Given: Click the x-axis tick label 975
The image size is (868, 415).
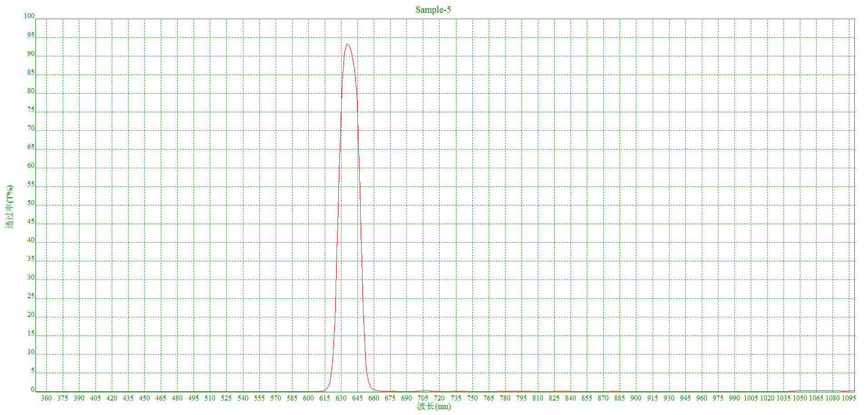Looking at the screenshot, I should point(718,398).
